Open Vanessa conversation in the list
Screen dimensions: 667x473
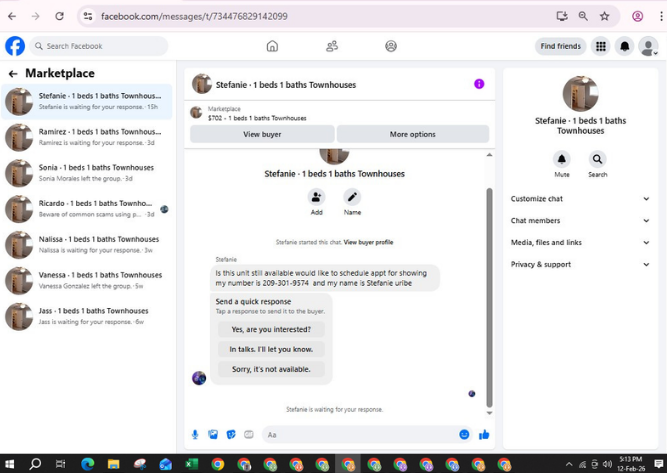pyautogui.click(x=87, y=280)
